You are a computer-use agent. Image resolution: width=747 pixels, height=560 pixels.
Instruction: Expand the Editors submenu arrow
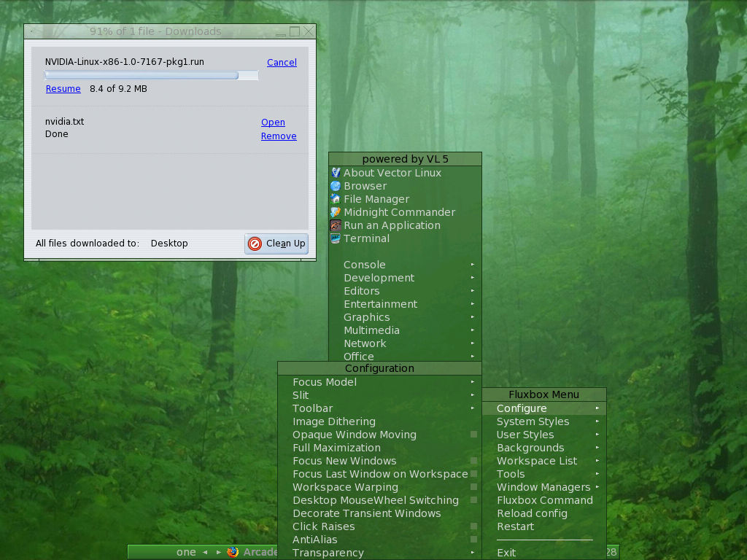473,290
